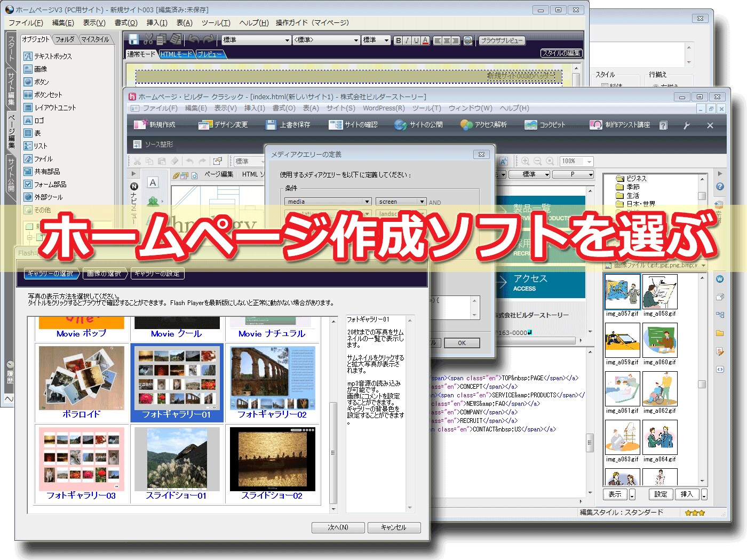The image size is (747, 560).
Task: Click the 次へ(N) button
Action: click(x=338, y=527)
